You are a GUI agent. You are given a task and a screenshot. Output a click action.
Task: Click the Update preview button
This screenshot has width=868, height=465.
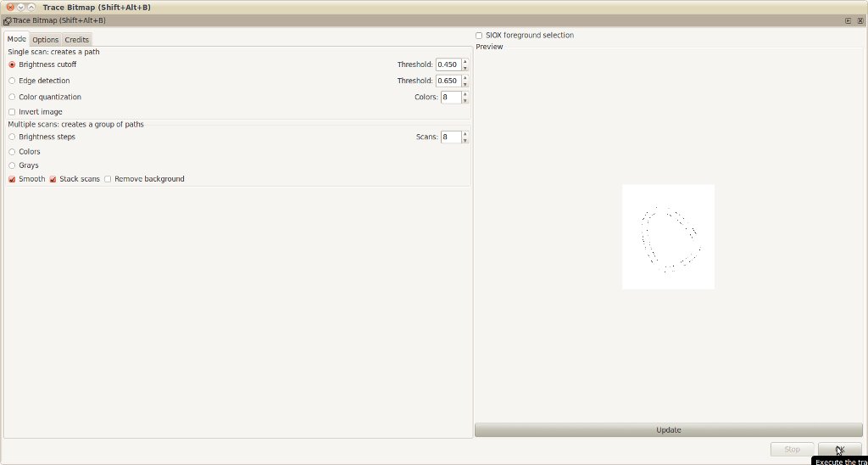click(x=668, y=430)
